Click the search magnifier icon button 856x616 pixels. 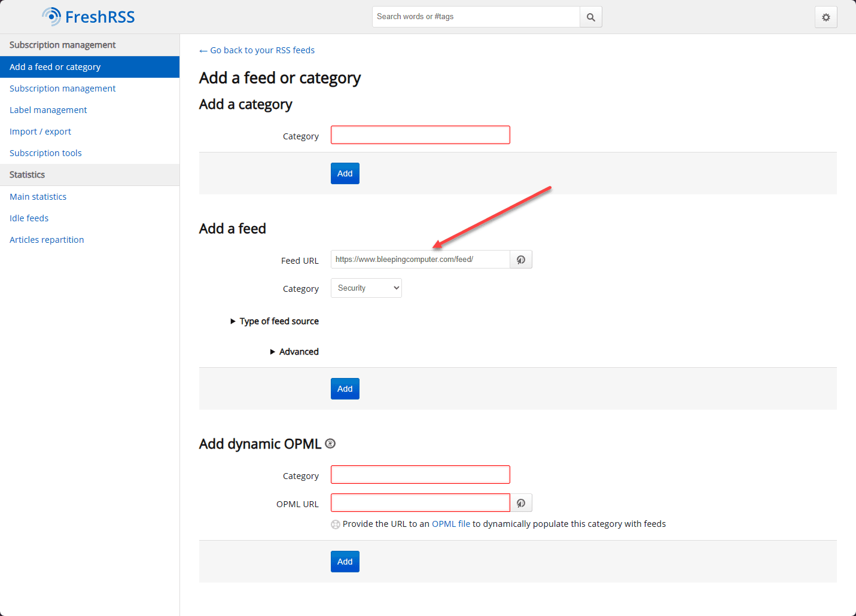(x=590, y=17)
